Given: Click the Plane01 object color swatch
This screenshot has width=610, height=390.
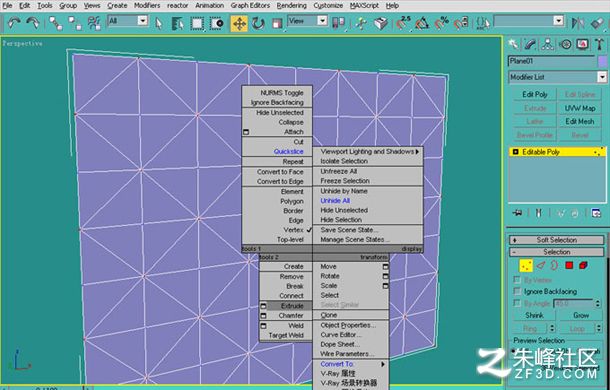Looking at the screenshot, I should pyautogui.click(x=602, y=61).
